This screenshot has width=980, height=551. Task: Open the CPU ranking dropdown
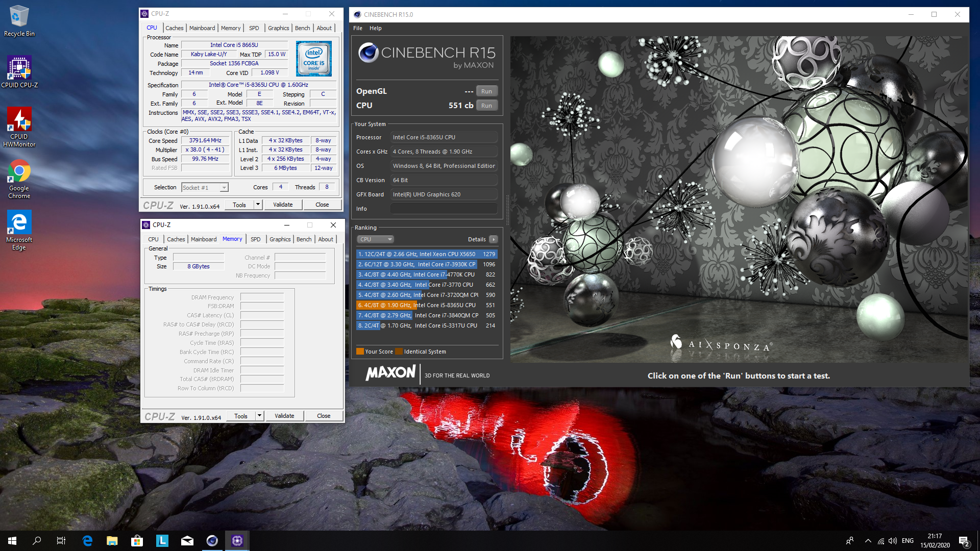coord(376,239)
